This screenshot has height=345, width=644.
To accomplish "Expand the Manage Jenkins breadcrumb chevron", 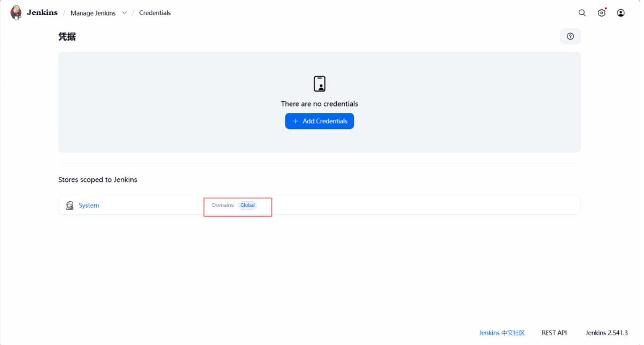I will (125, 13).
